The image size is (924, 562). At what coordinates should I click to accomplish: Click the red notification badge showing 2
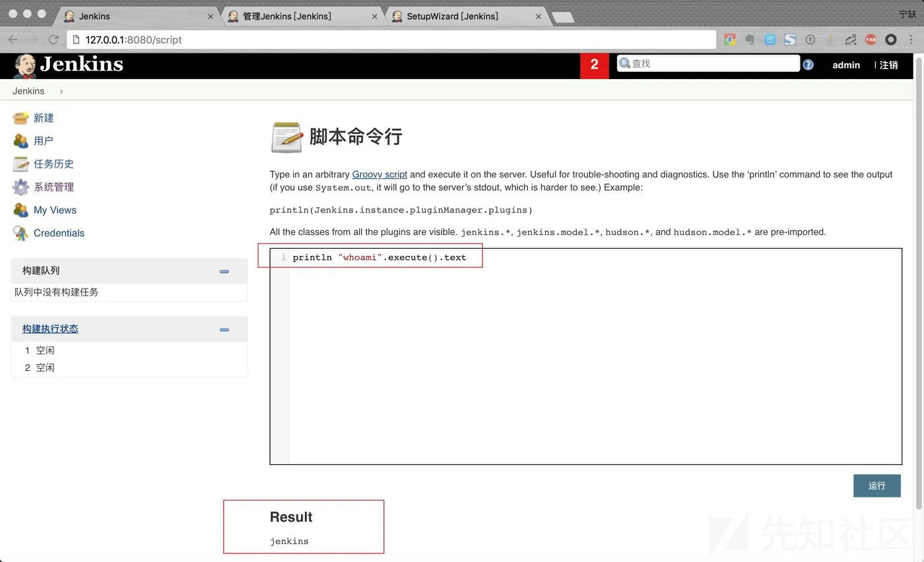pyautogui.click(x=594, y=65)
